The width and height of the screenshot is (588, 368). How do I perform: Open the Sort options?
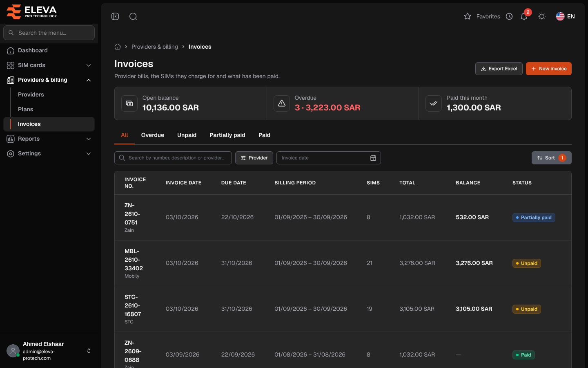tap(552, 158)
